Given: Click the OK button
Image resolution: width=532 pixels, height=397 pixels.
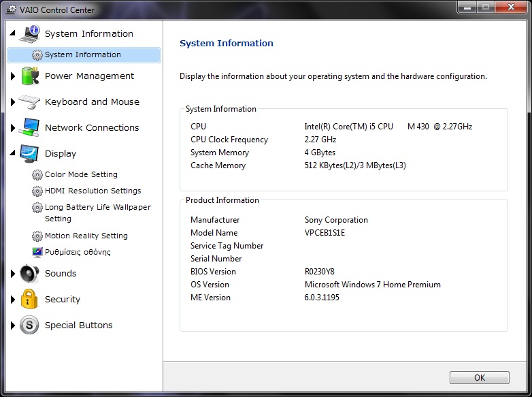Looking at the screenshot, I should pos(480,378).
